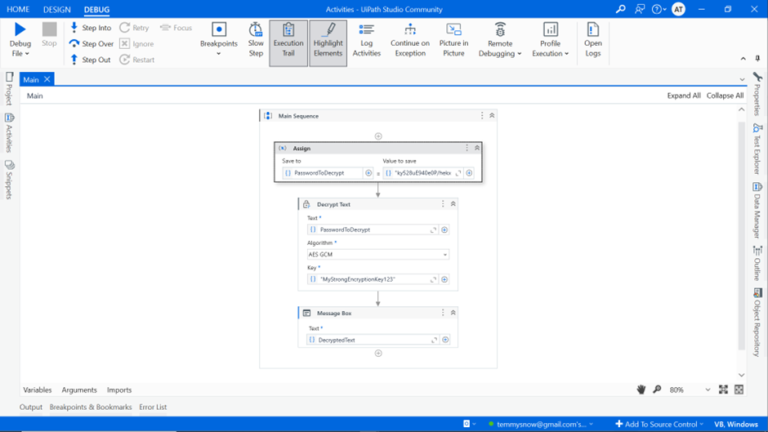768x432 pixels.
Task: Click plus icon beside PasswordToDecrypt in Assign
Action: pyautogui.click(x=369, y=173)
